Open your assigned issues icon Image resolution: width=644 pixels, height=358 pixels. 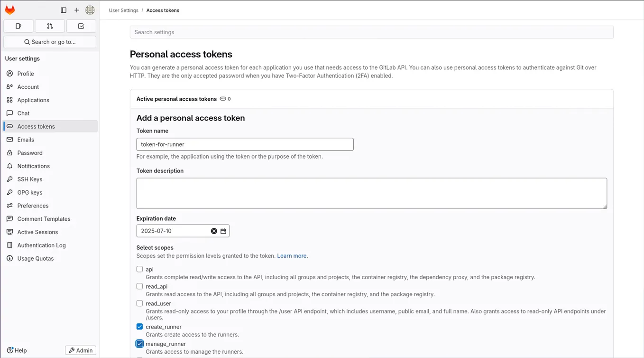18,26
